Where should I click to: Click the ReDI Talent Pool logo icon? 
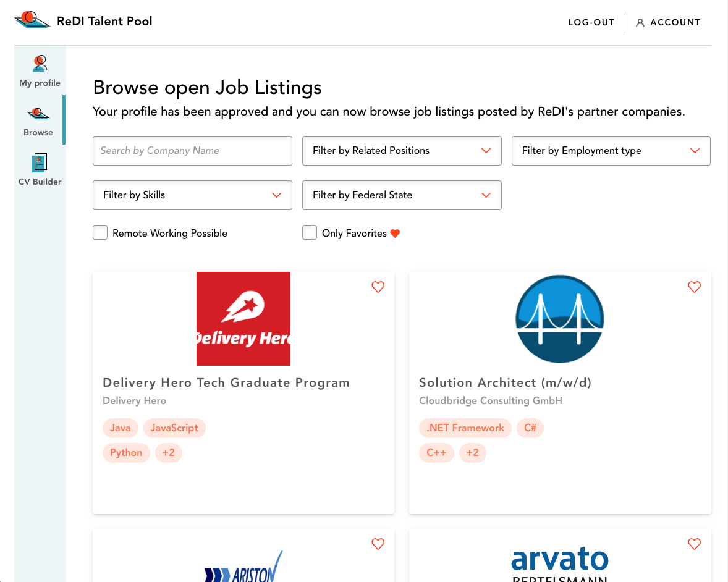coord(32,20)
